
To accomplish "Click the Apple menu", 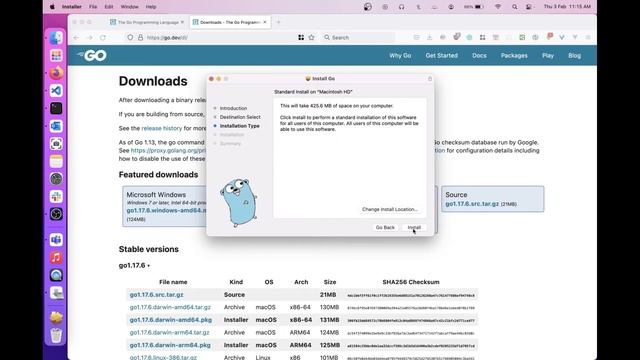I will click(x=52, y=7).
